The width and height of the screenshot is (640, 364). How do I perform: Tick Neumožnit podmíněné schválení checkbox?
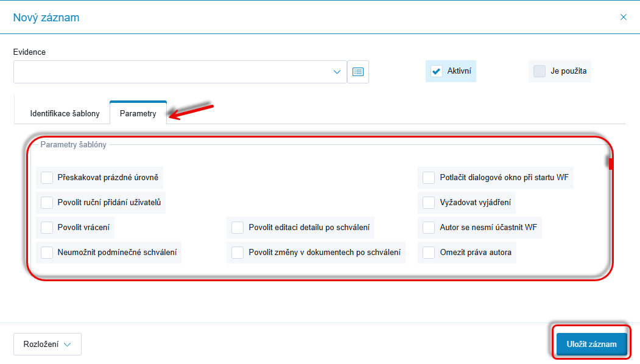click(47, 252)
